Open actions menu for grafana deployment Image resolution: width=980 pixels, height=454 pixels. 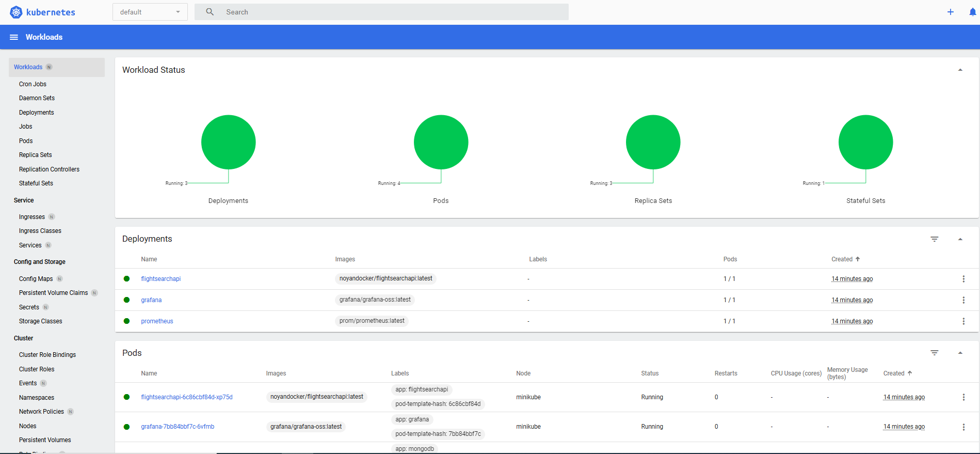click(x=963, y=300)
